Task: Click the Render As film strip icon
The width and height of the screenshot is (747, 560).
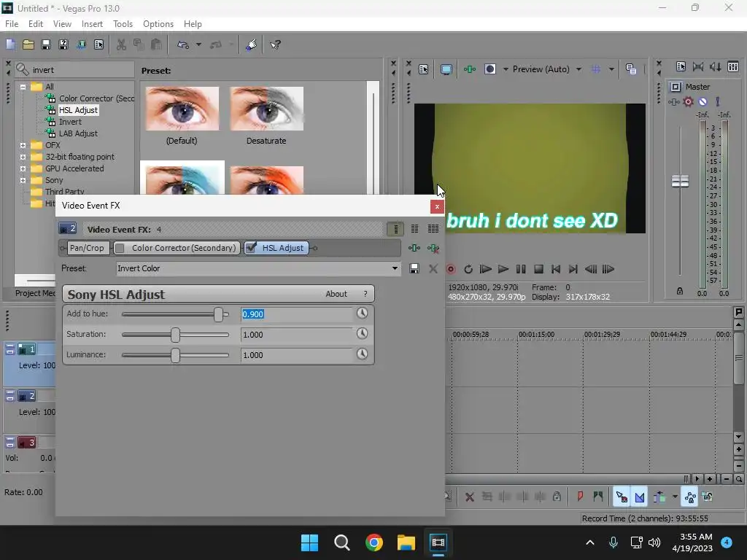Action: (x=81, y=44)
